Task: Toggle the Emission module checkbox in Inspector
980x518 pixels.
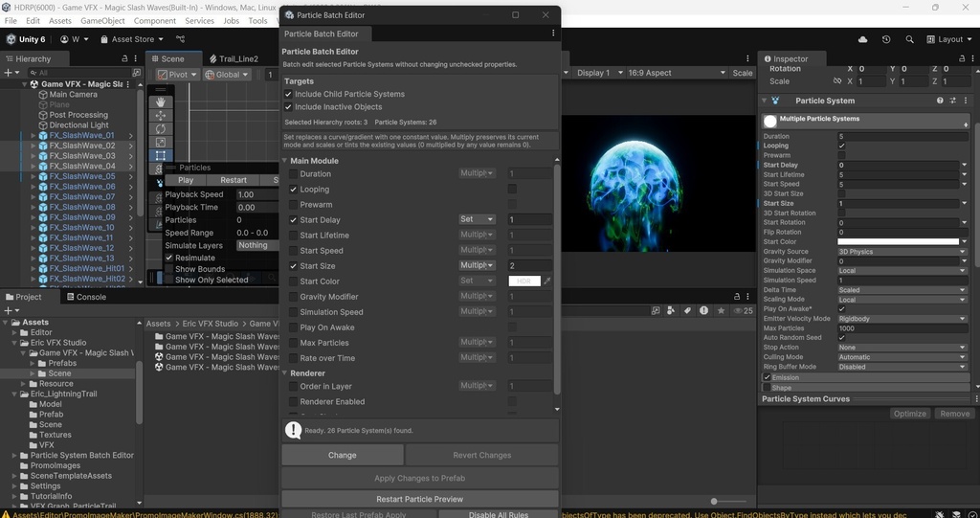Action: tap(767, 377)
